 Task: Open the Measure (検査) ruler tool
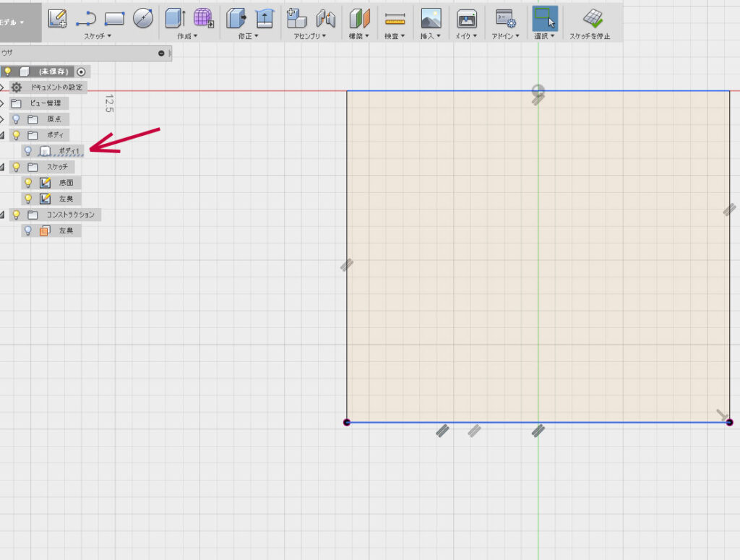point(395,19)
